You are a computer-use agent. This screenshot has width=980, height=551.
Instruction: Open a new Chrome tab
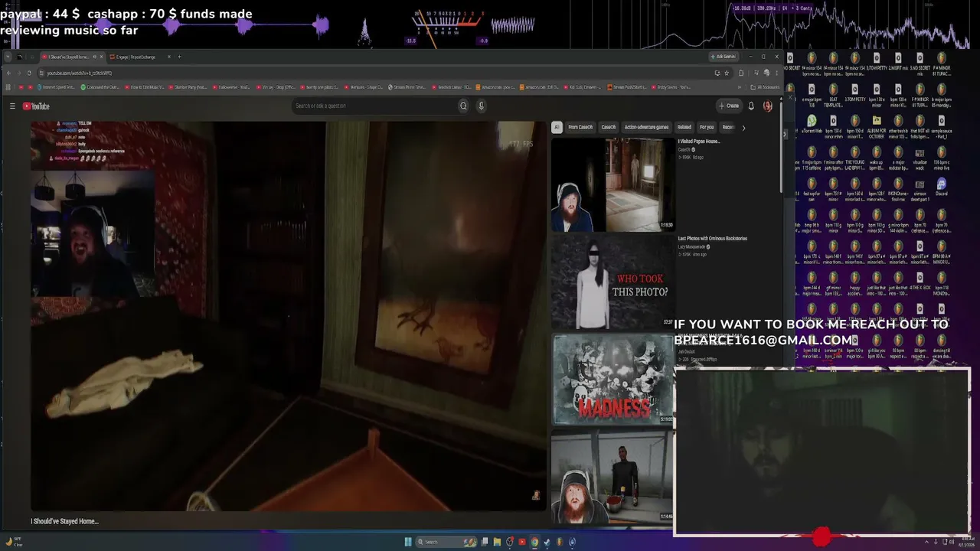179,57
